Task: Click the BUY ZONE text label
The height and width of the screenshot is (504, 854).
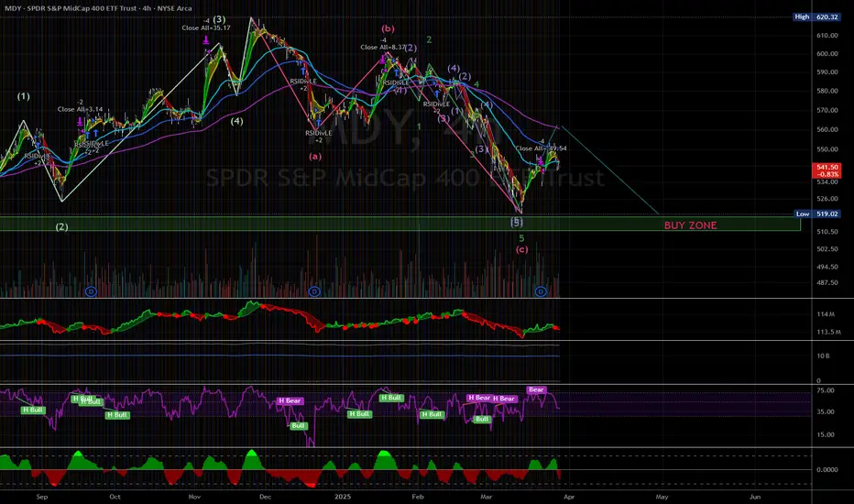Action: [x=690, y=225]
